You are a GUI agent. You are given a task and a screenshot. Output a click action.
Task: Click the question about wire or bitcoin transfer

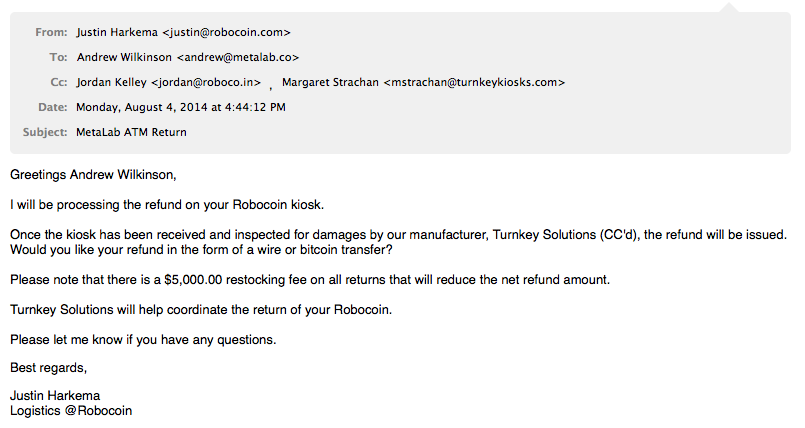point(201,250)
